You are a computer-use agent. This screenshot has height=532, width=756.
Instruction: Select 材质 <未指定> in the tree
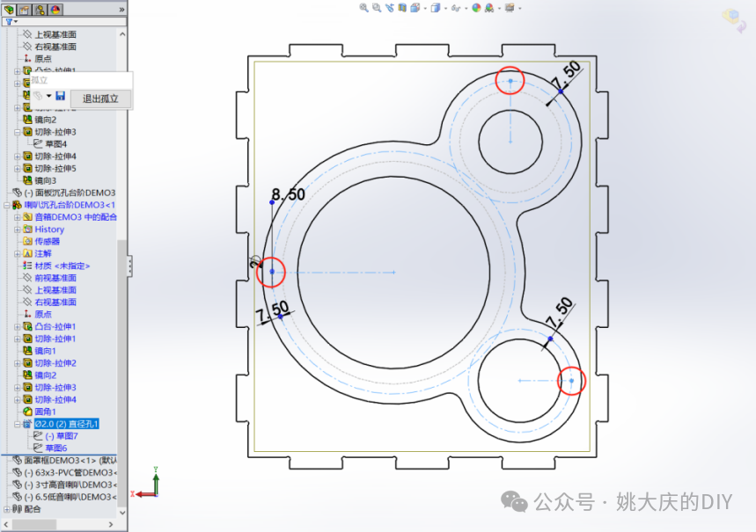(x=62, y=266)
